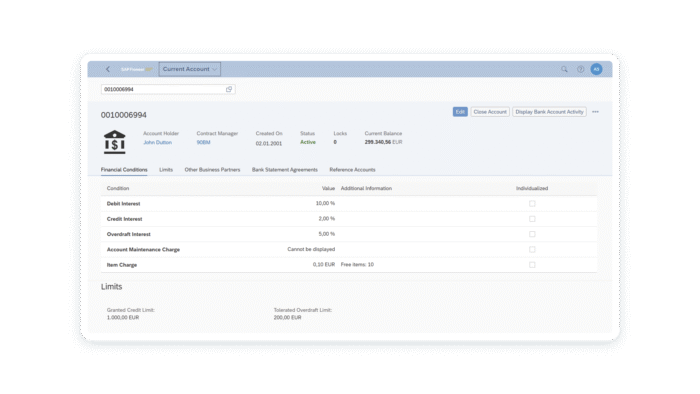Click the 299.340,56 EUR current balance
This screenshot has width=700, height=394.
(383, 142)
